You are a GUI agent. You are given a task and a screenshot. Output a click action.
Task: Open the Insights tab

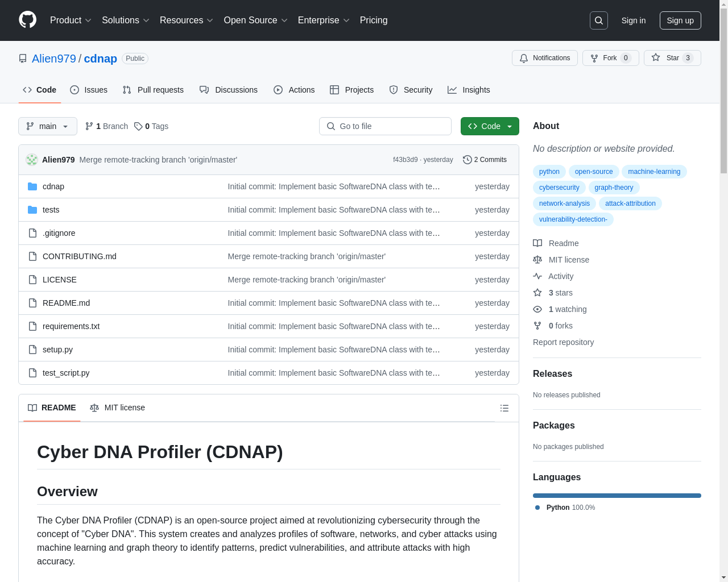469,90
